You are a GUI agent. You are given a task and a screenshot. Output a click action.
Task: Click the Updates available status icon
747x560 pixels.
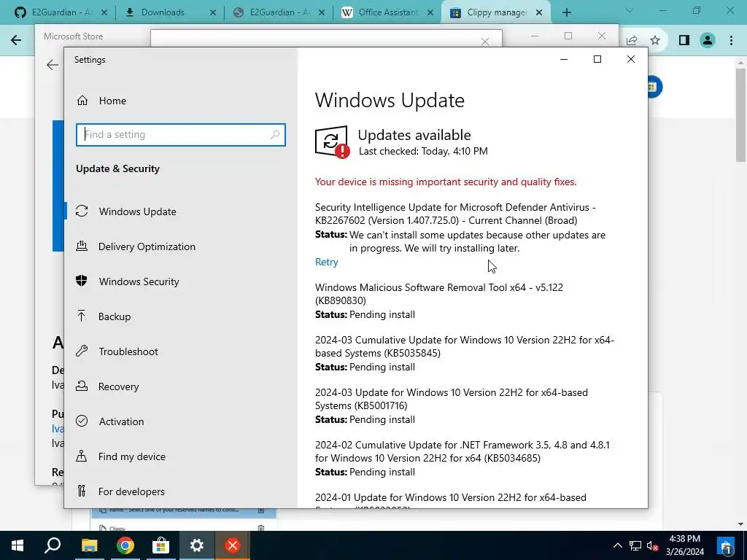click(x=332, y=142)
